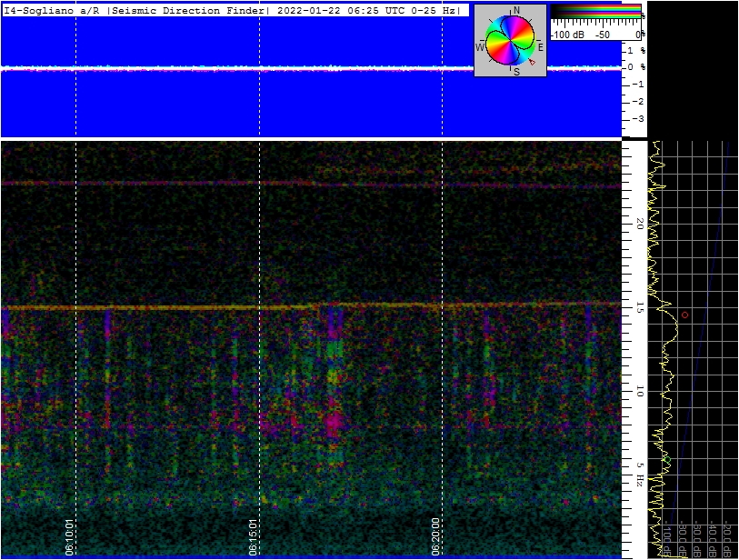Screen dimensions: 739x560
Task: Click the title text 'I4-Sogliano a/R'
Action: (x=53, y=11)
